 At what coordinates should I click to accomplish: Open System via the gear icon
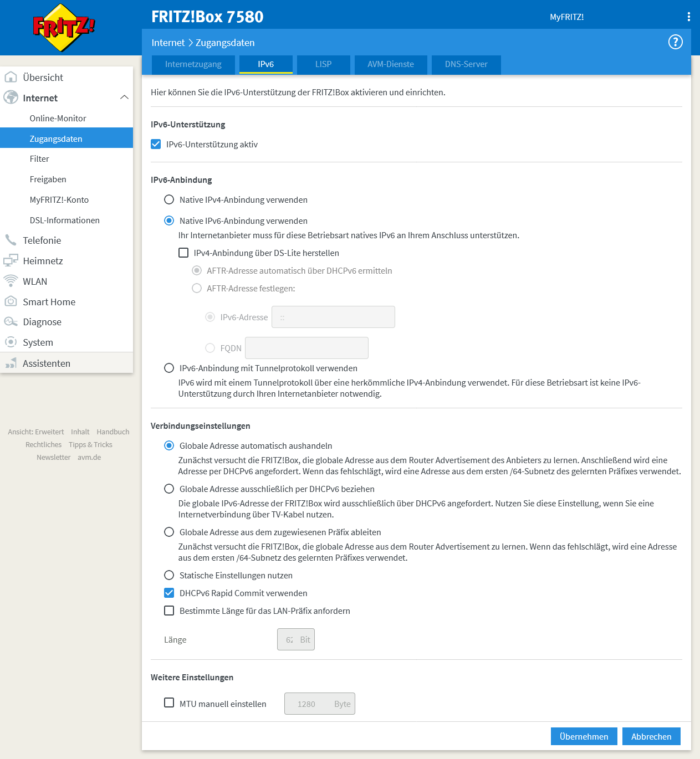(11, 342)
